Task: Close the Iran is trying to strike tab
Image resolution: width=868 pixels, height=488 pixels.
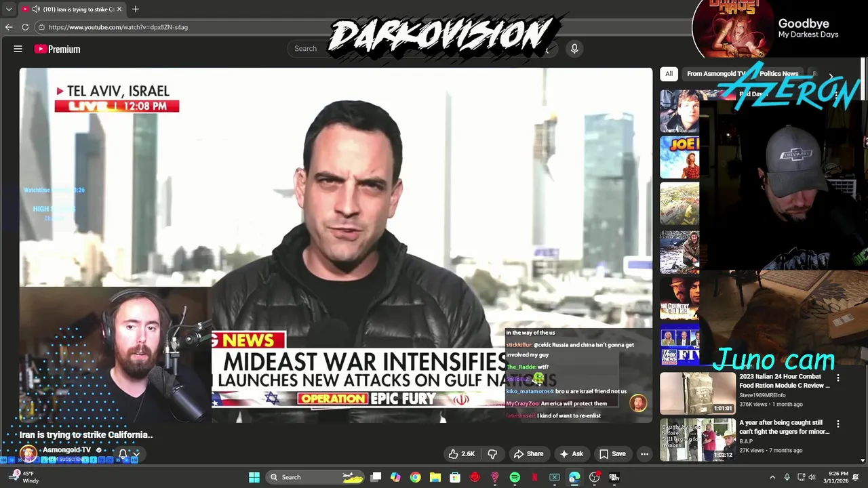Action: click(x=119, y=9)
